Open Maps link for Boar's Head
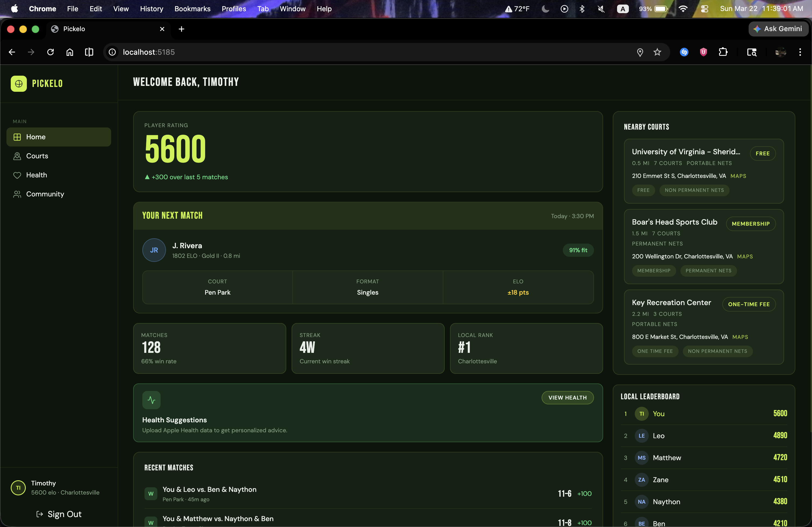The width and height of the screenshot is (812, 527). click(745, 256)
